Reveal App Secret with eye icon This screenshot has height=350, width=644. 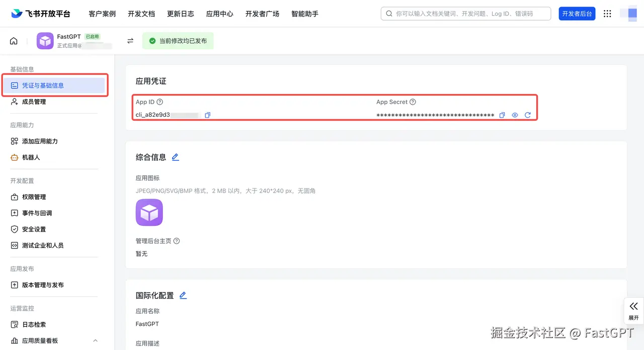[x=515, y=115]
